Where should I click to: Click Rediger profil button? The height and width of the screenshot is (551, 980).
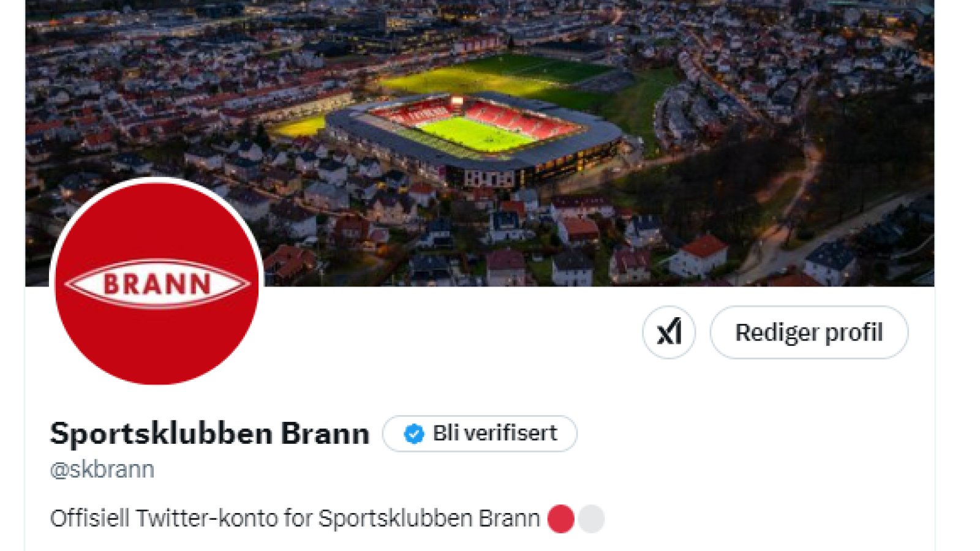coord(809,332)
